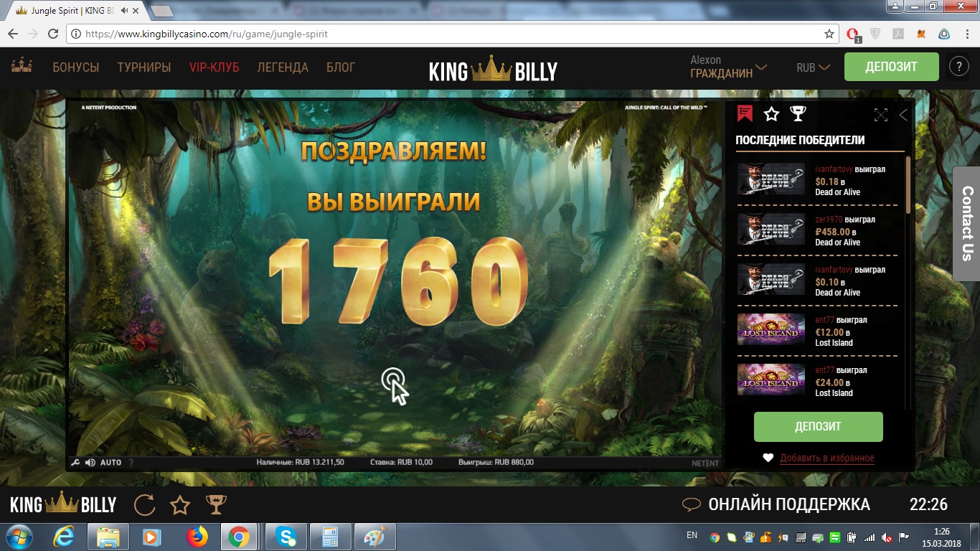Open the Windows Start menu

(19, 537)
